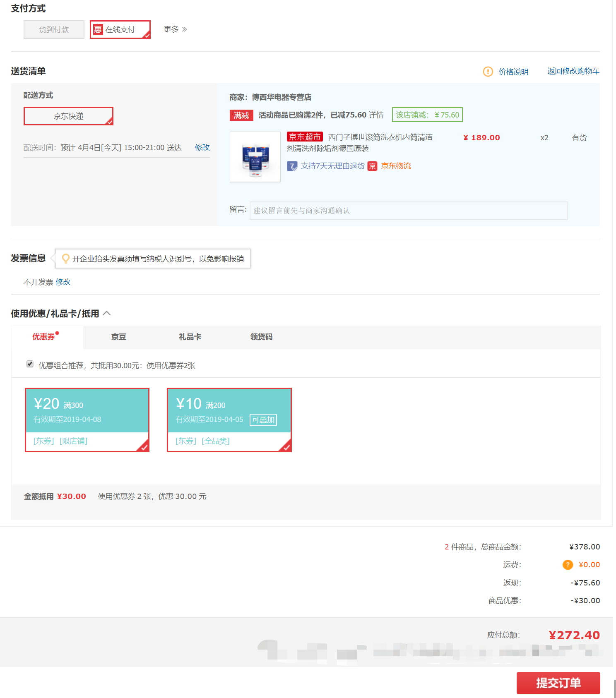Click [东券] [限店铺] coupon label
The height and width of the screenshot is (698, 616).
tap(60, 441)
